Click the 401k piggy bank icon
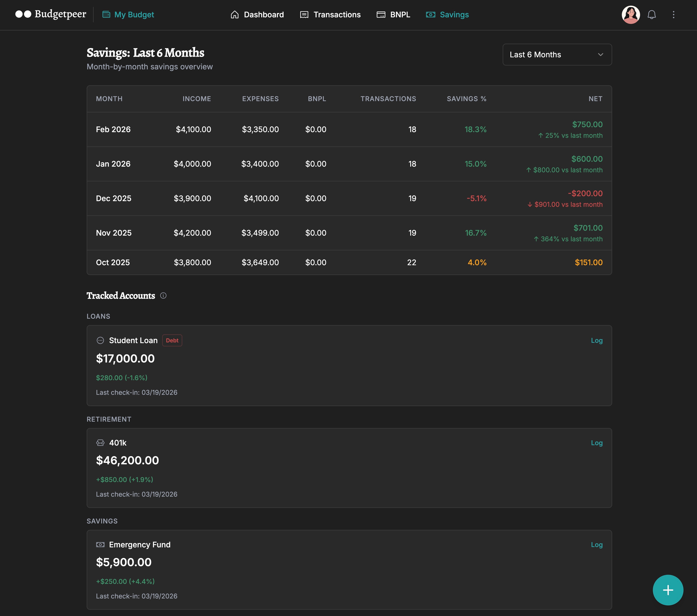The image size is (697, 616). (100, 442)
